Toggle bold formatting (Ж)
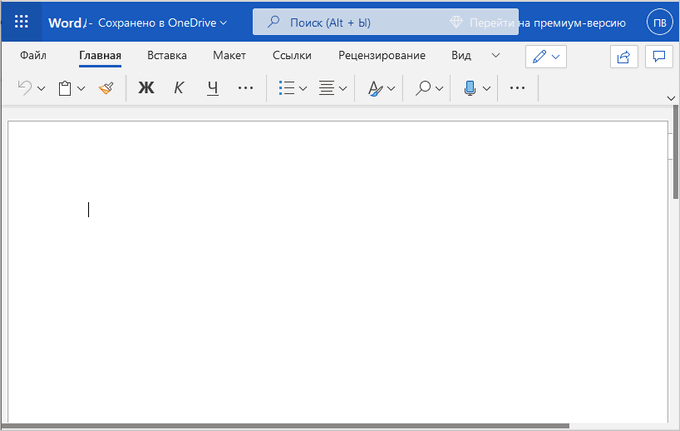 (146, 88)
